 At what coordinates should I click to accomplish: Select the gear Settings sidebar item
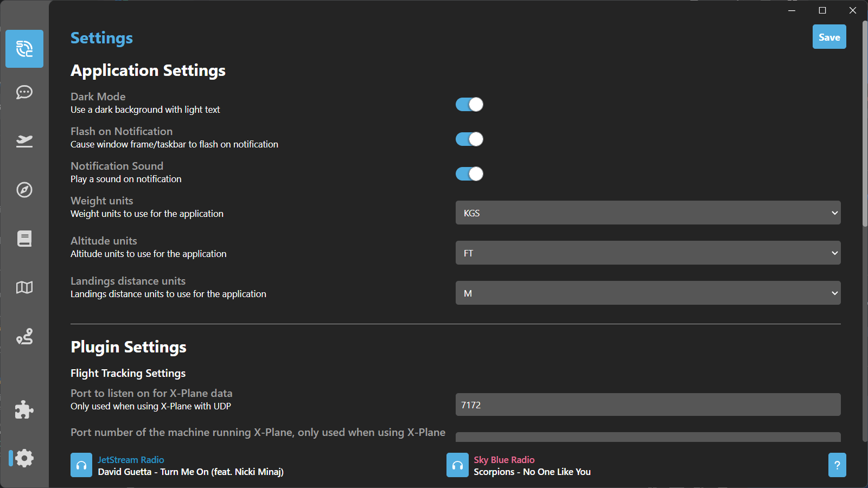pos(24,458)
